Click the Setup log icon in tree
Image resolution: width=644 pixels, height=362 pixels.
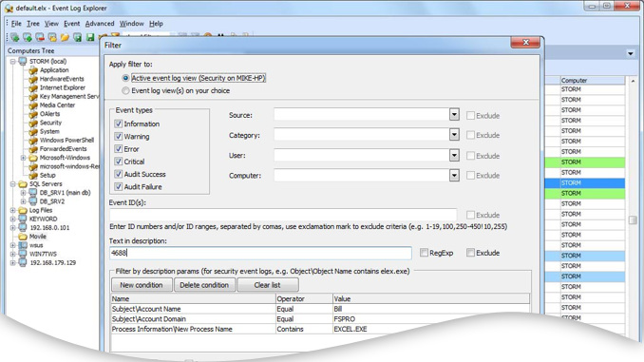(x=33, y=176)
